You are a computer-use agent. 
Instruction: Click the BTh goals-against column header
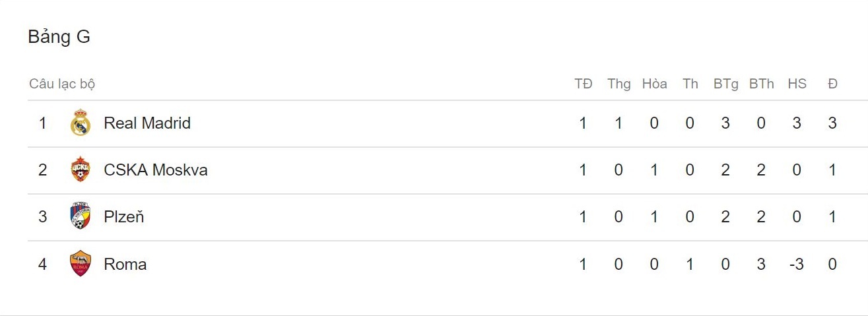(761, 84)
